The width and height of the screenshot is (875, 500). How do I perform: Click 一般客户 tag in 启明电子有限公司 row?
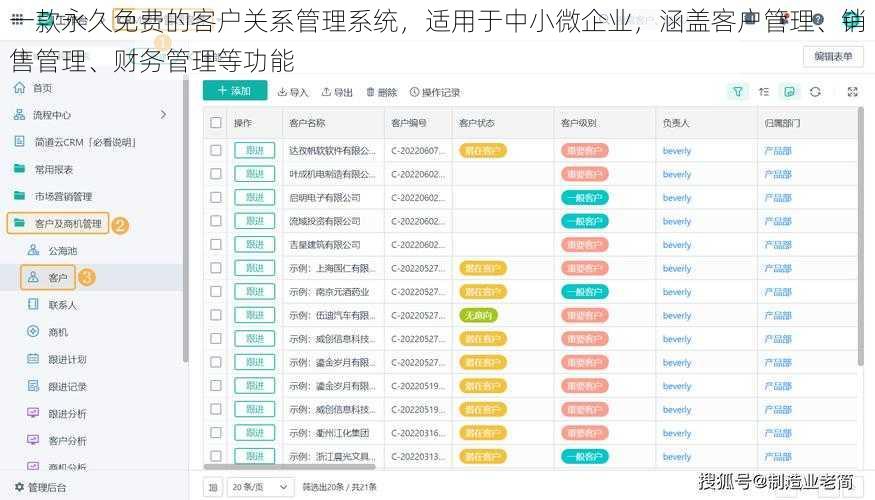tap(584, 198)
